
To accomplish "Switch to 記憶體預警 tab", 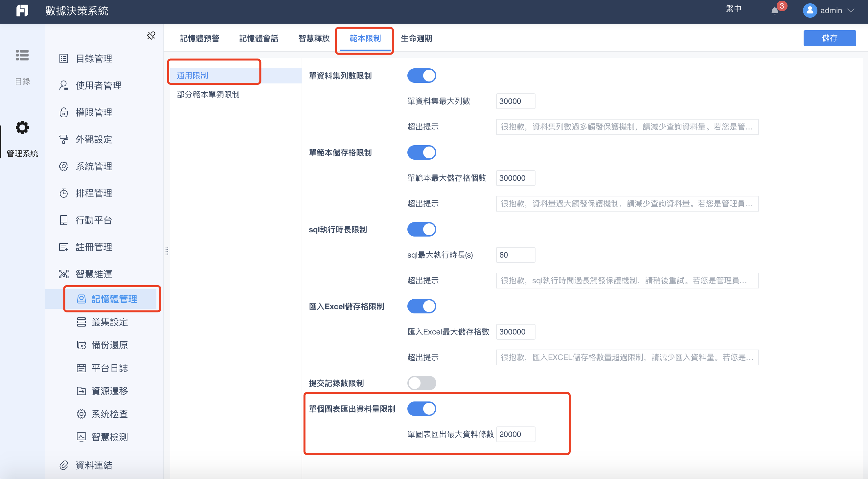I will tap(199, 38).
